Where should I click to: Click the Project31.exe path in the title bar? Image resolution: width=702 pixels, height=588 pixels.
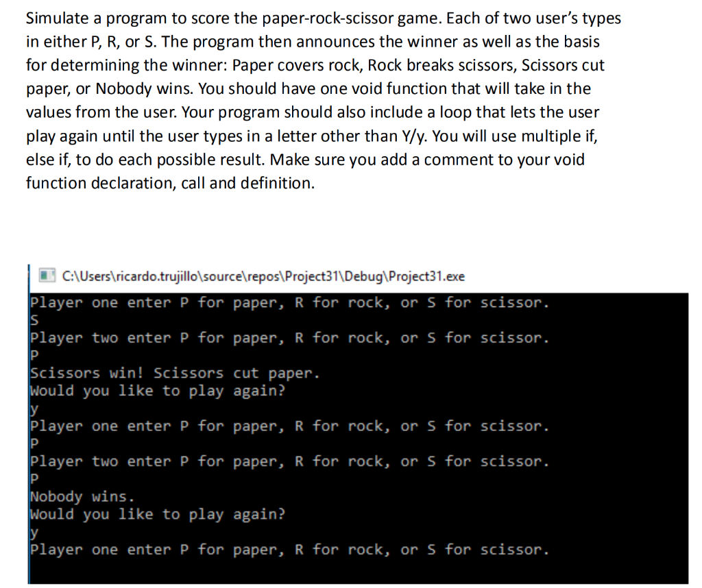pyautogui.click(x=263, y=276)
